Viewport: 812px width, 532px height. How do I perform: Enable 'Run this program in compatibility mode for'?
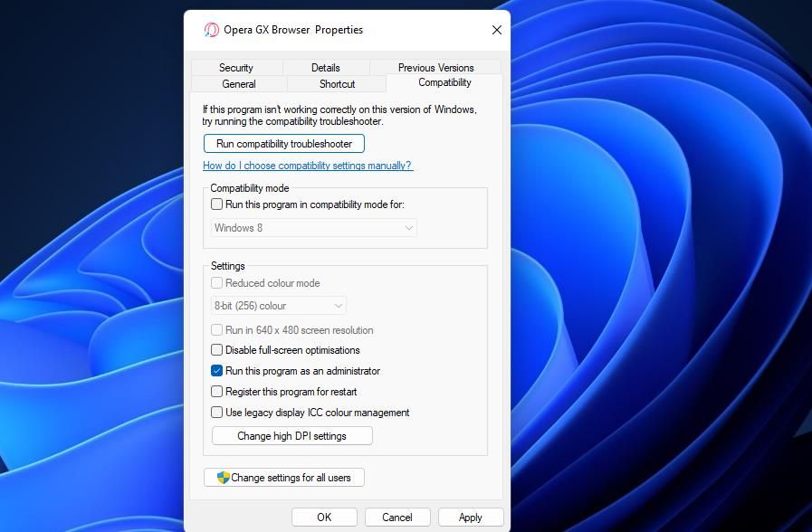[x=217, y=204]
